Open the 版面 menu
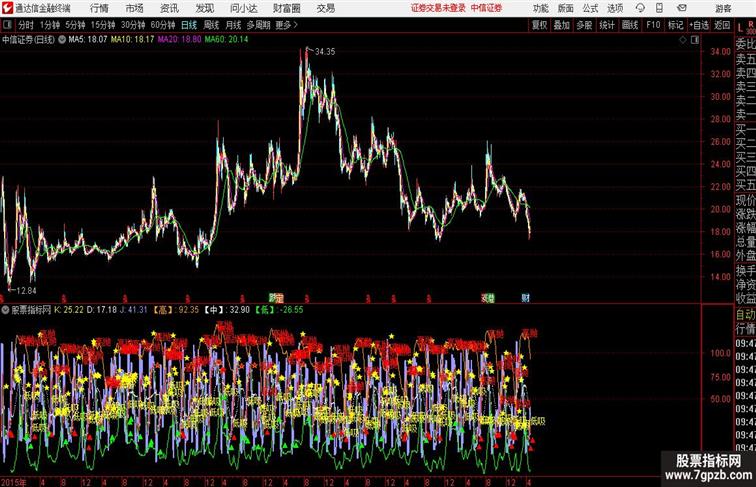756x487 pixels. tap(565, 8)
